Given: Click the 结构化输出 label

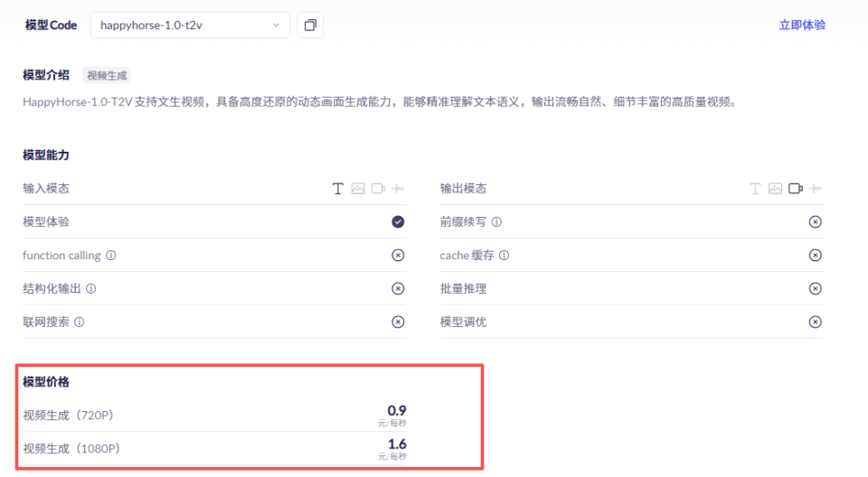Looking at the screenshot, I should pos(52,288).
